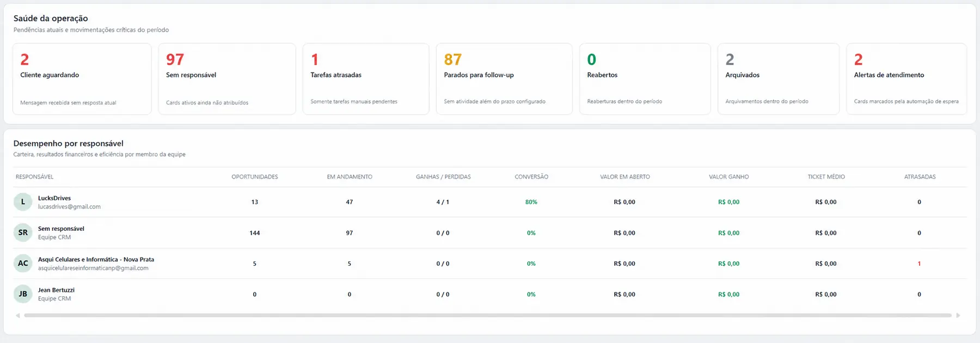The width and height of the screenshot is (980, 343).
Task: Open the Alertas de atendimento card
Action: 906,79
